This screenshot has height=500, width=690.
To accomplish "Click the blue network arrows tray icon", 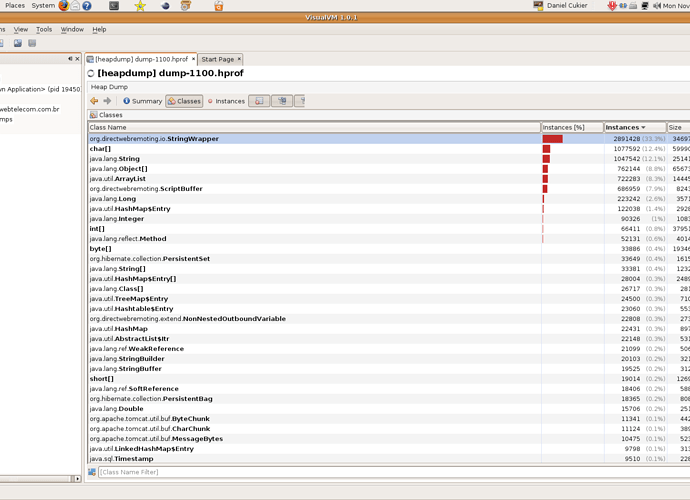I will pos(623,6).
